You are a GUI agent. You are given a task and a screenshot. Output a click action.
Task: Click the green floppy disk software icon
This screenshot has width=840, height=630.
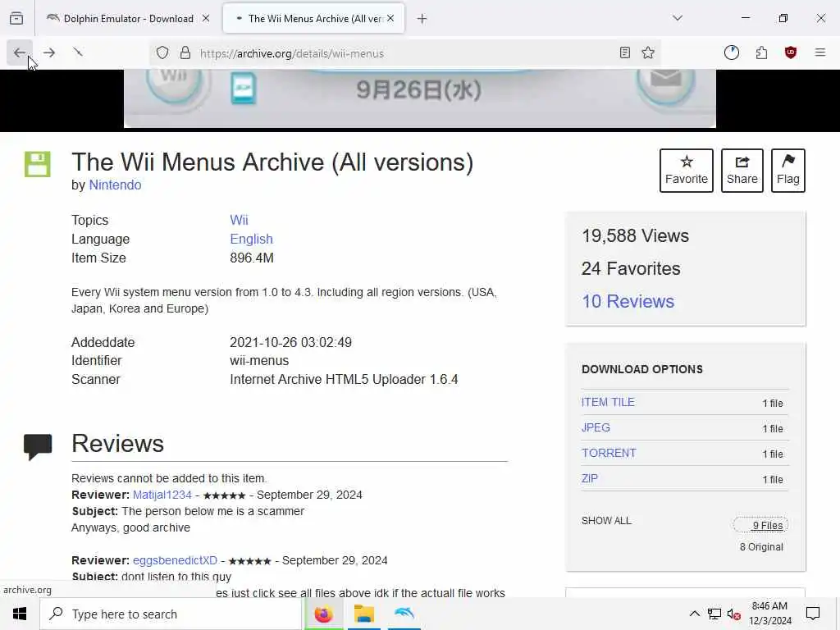click(38, 164)
